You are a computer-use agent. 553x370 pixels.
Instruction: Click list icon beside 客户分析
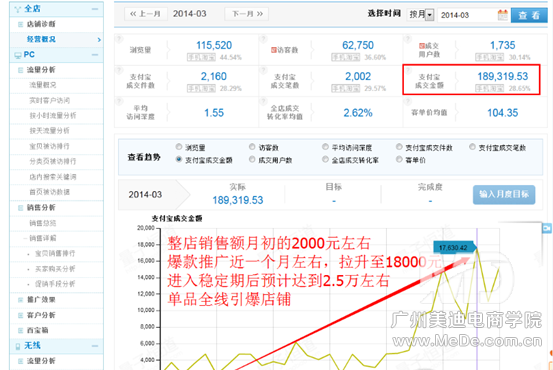(x=20, y=315)
